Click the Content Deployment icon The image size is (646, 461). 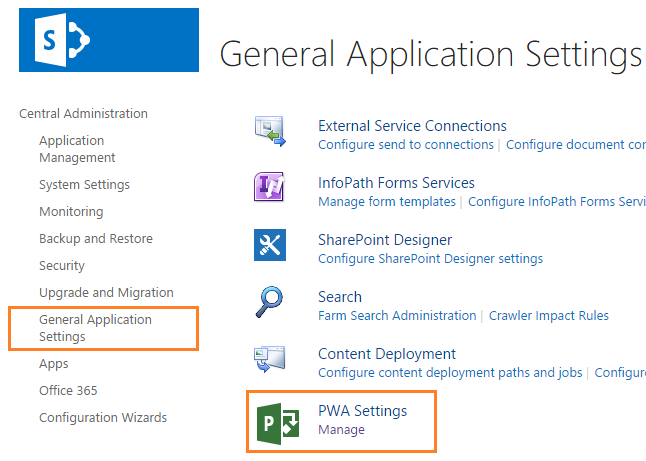pyautogui.click(x=270, y=359)
